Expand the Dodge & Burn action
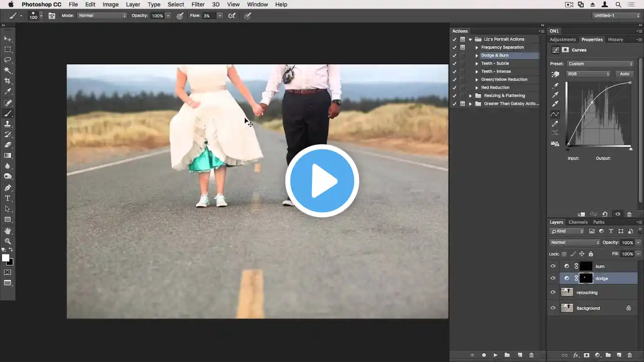 pos(477,55)
